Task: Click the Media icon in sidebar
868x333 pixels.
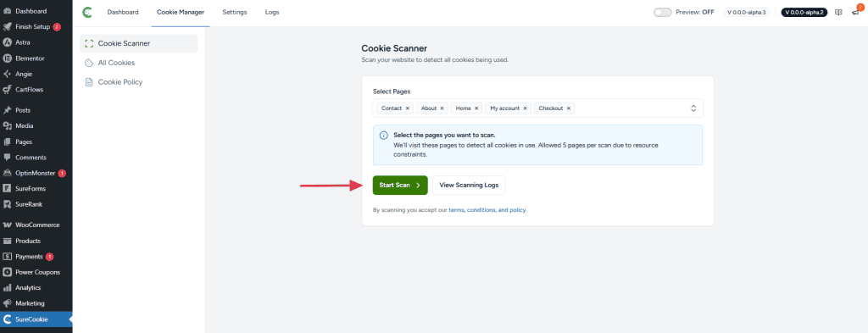Action: [x=7, y=125]
